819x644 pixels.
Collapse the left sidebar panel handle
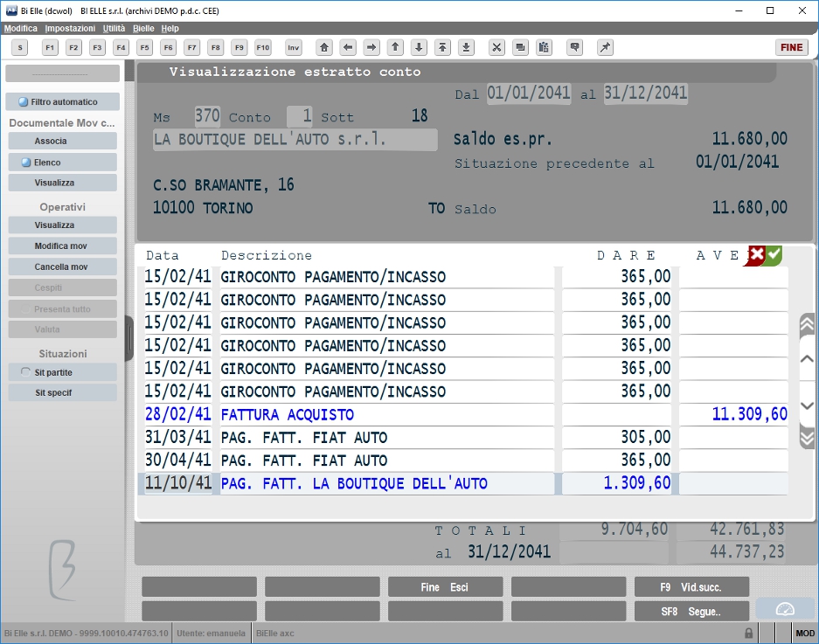pyautogui.click(x=129, y=338)
